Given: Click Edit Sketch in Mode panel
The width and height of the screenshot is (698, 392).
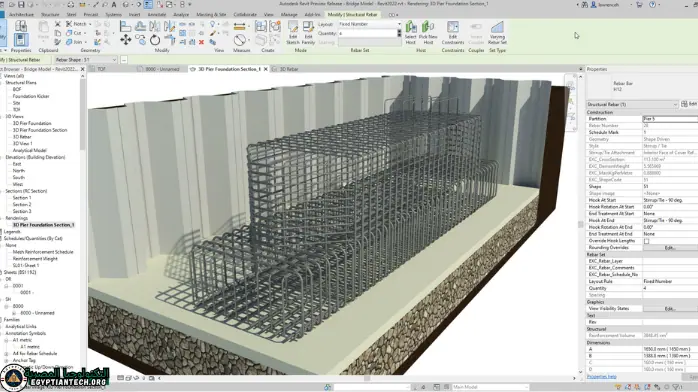Looking at the screenshot, I should tap(292, 32).
